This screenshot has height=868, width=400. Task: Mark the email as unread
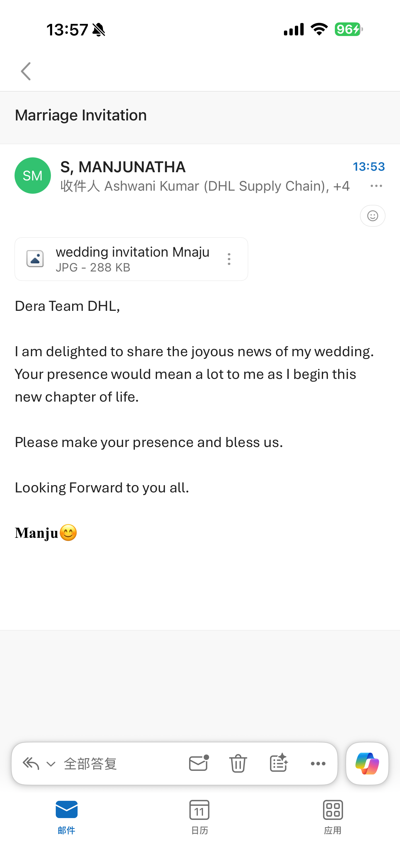pos(199,763)
